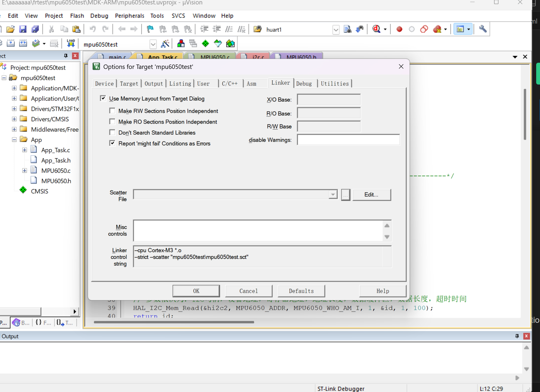Screen dimensions: 540x392
Task: Open the SVCS menu
Action: (x=178, y=16)
